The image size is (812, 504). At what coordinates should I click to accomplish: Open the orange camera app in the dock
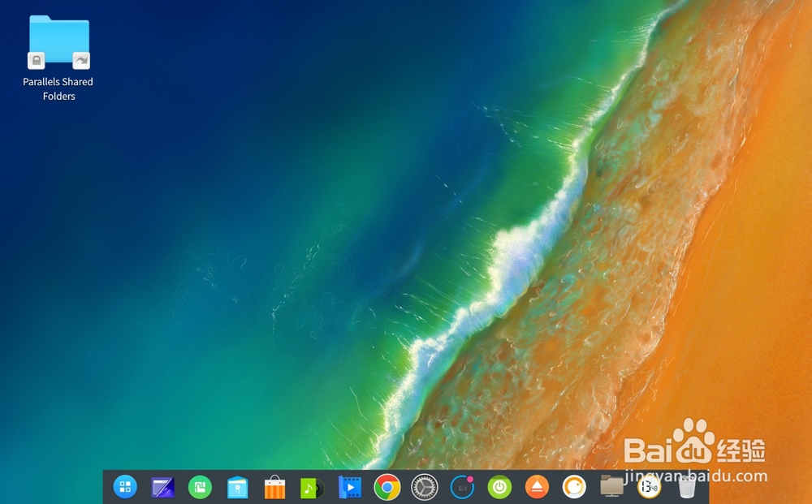point(573,488)
